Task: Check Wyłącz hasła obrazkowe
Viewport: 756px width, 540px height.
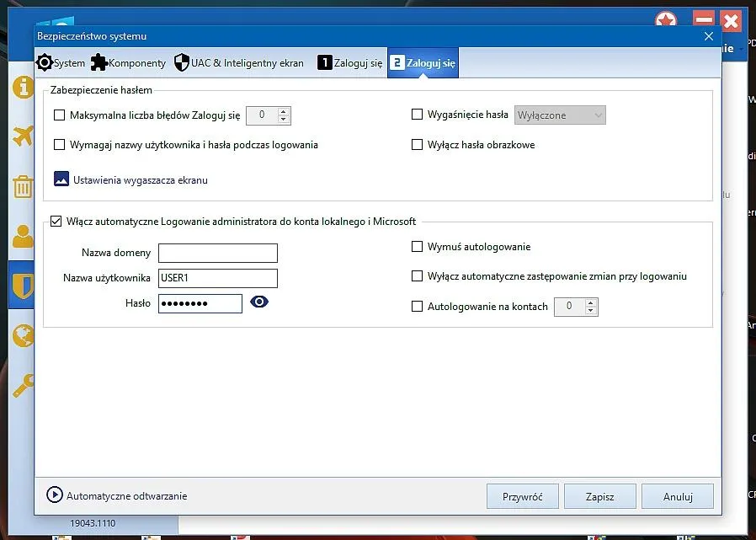Action: coord(417,145)
